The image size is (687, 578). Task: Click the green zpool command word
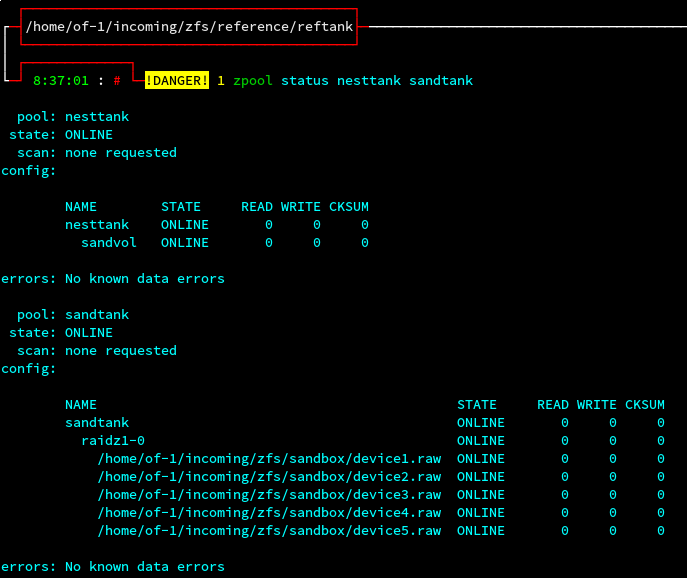coord(253,81)
